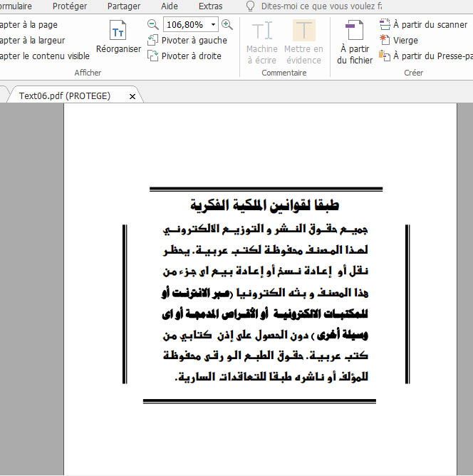Viewport: 473px width, 476px height.
Task: Click the Dites-moi search box
Action: pos(321,6)
